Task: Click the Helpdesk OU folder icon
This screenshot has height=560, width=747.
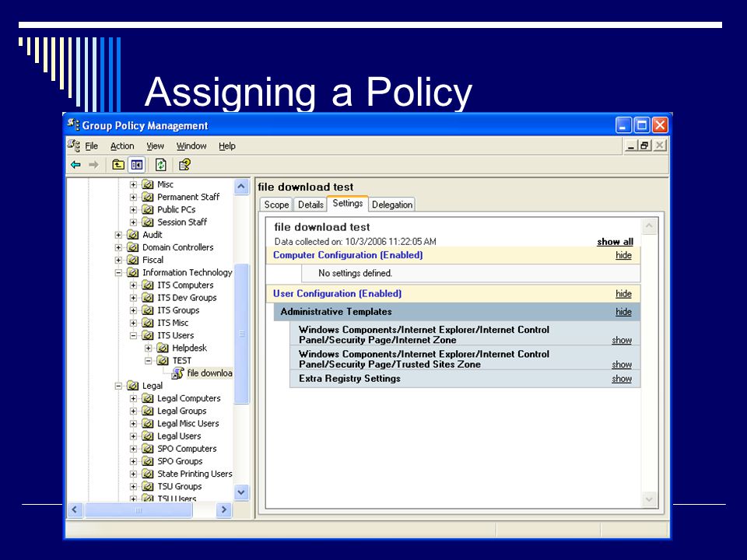Action: coord(163,348)
